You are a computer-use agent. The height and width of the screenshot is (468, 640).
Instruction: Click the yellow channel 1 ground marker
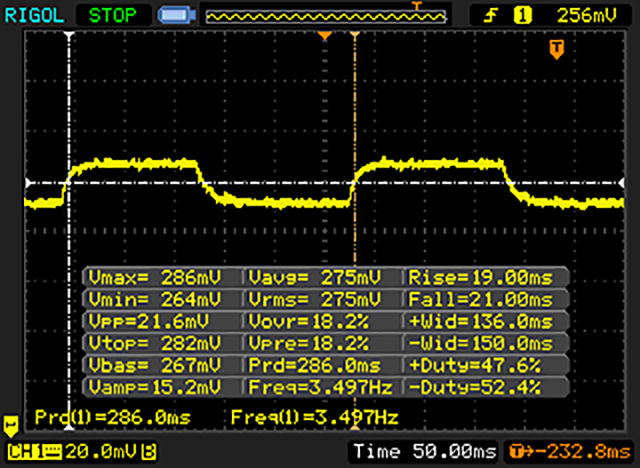pos(11,426)
